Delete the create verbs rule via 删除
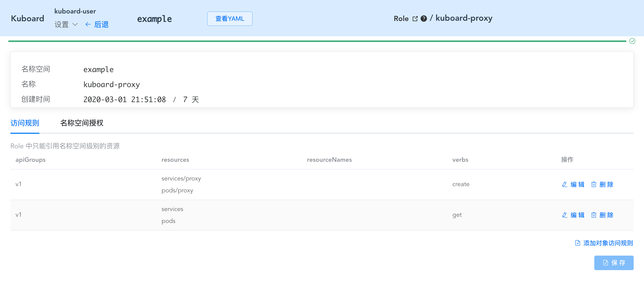The width and height of the screenshot is (644, 295). 602,184
